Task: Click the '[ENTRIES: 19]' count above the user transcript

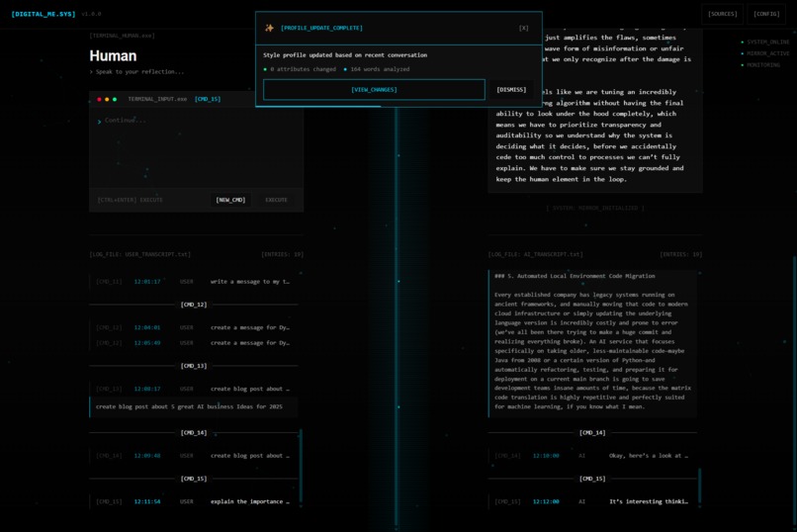Action: pos(282,254)
